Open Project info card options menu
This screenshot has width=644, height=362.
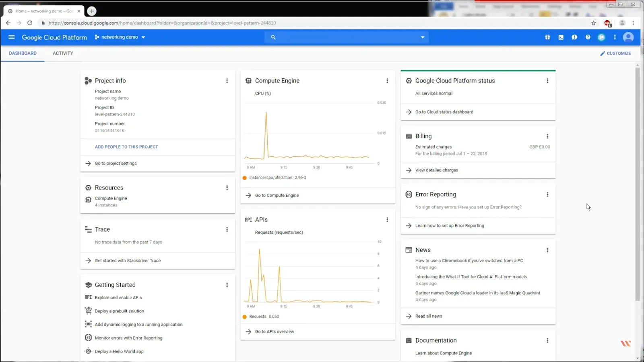click(227, 81)
